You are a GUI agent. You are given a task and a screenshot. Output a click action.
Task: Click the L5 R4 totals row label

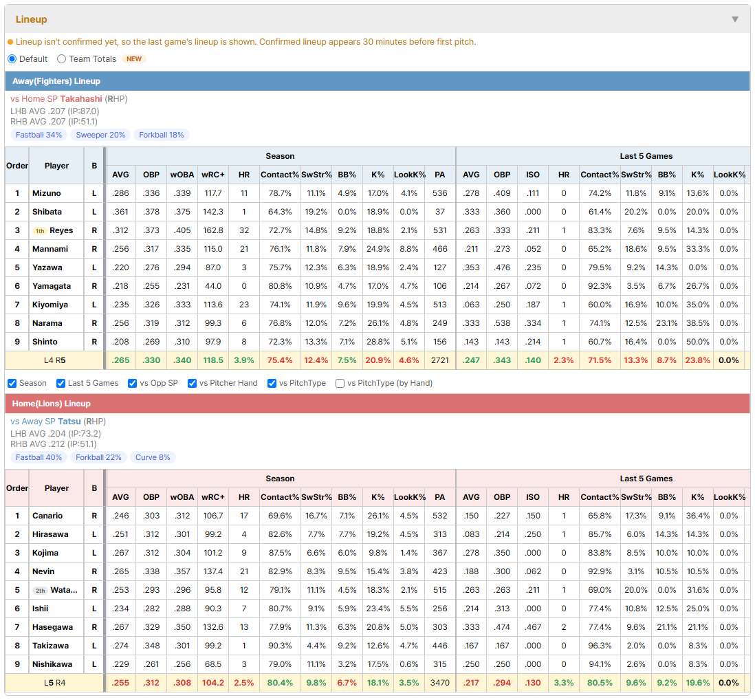55,683
